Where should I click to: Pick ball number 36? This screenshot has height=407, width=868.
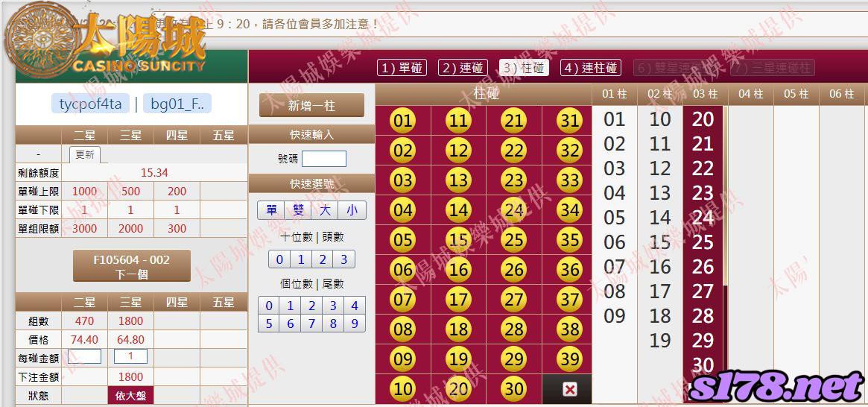point(569,271)
